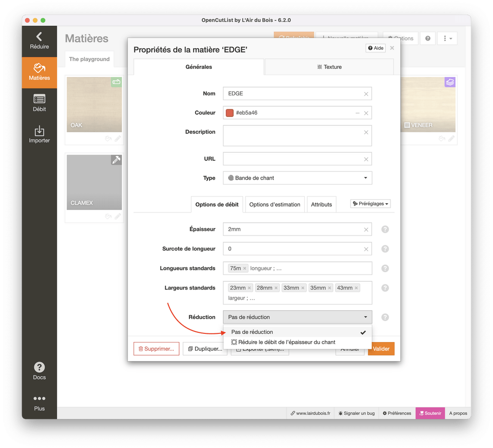Open the www.lairdubois.fr link
This screenshot has width=493, height=448.
pos(311,413)
